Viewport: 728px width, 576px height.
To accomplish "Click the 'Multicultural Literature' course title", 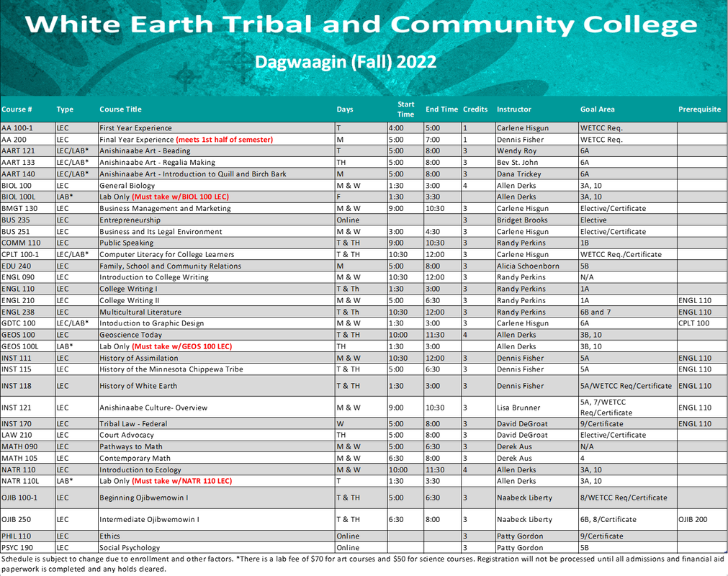I will [x=140, y=312].
